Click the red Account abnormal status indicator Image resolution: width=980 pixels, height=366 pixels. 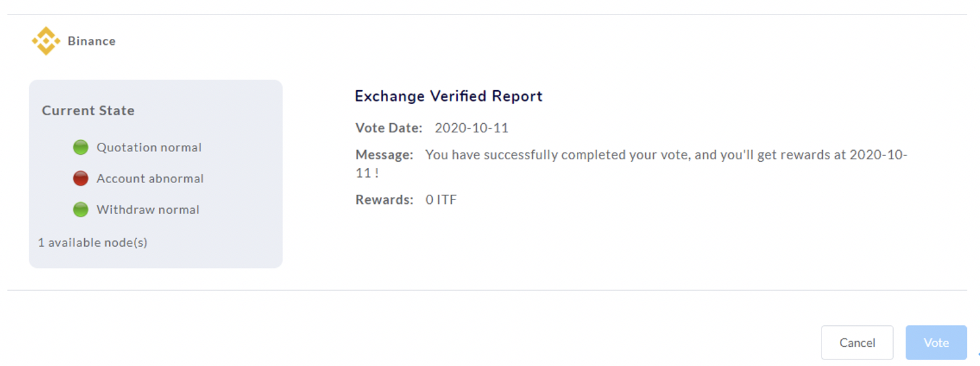(81, 178)
